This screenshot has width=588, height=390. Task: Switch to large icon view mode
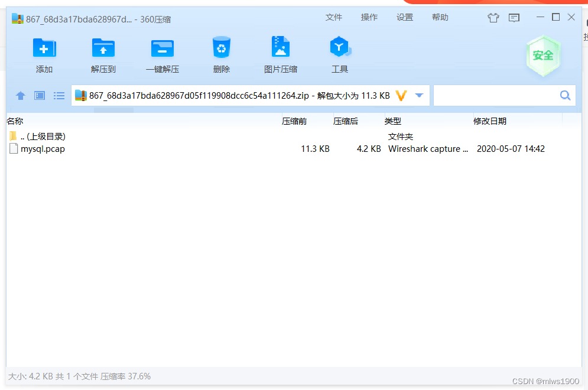[38, 95]
